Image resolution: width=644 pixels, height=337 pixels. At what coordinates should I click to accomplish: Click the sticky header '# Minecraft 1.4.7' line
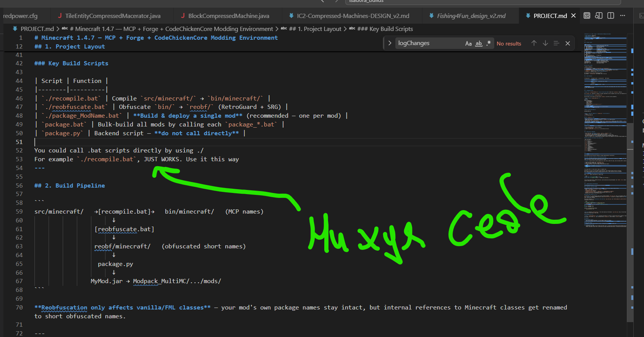click(x=156, y=38)
